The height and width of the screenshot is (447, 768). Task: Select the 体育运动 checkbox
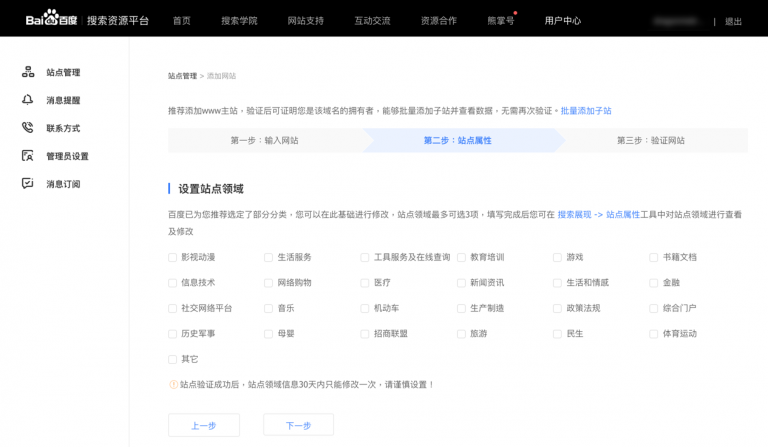click(654, 334)
